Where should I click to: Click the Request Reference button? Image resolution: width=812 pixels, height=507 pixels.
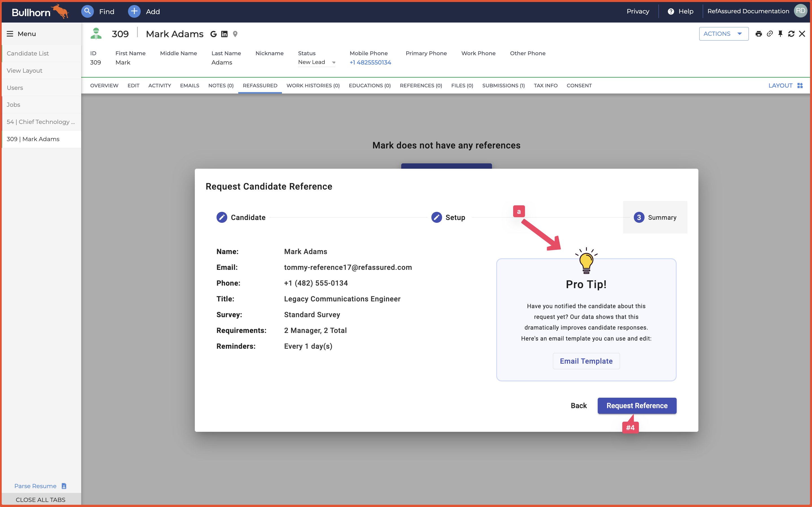636,405
